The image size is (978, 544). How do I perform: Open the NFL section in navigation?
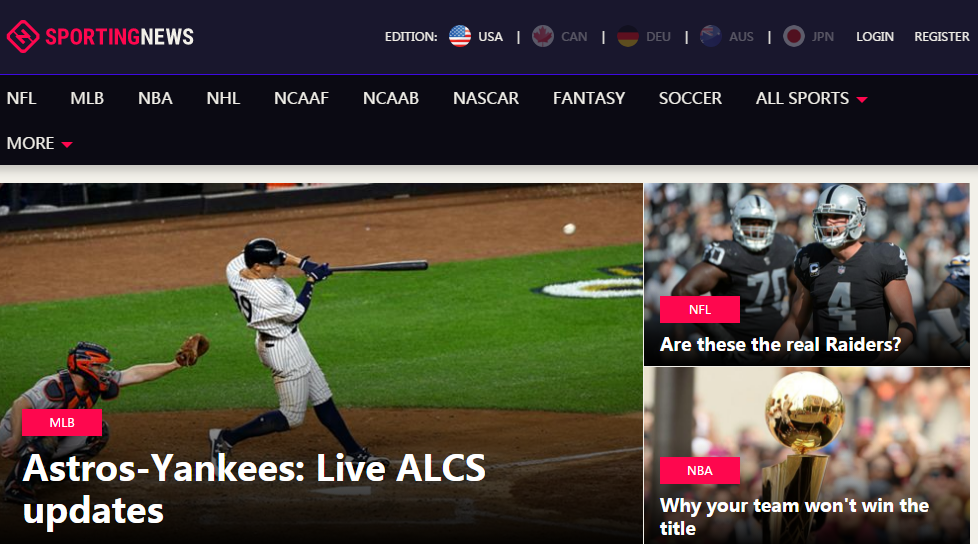(21, 99)
